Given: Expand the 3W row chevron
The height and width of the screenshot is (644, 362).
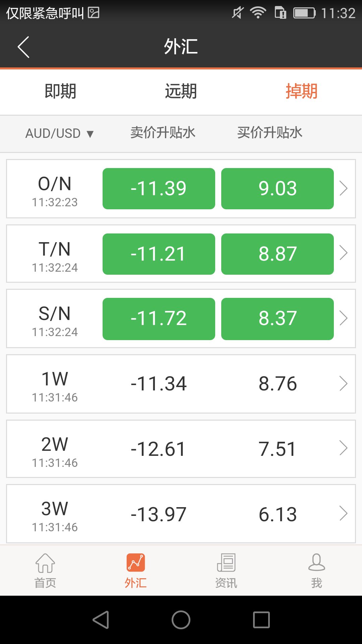Looking at the screenshot, I should click(344, 514).
